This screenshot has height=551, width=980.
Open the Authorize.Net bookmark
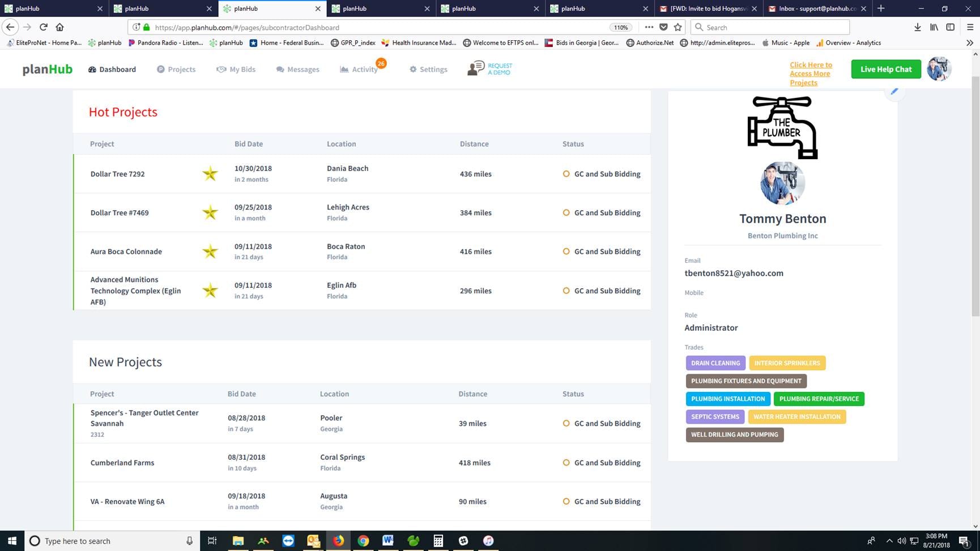[650, 42]
